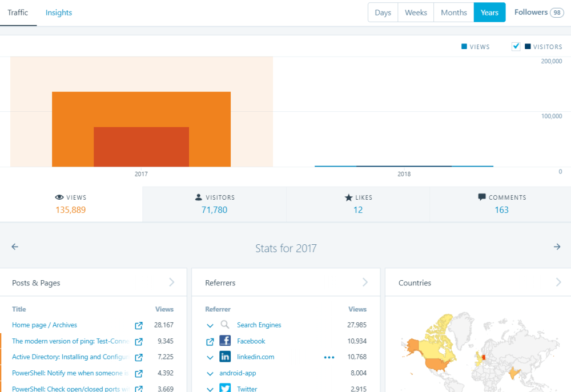The height and width of the screenshot is (392, 571).
Task: Select the Likes stat tab
Action: (357, 204)
